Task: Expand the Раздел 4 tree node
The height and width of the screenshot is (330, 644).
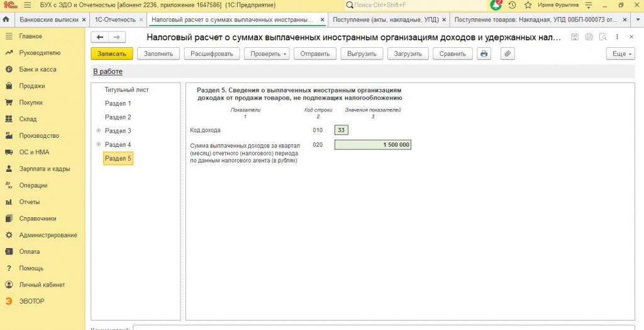Action: (98, 144)
